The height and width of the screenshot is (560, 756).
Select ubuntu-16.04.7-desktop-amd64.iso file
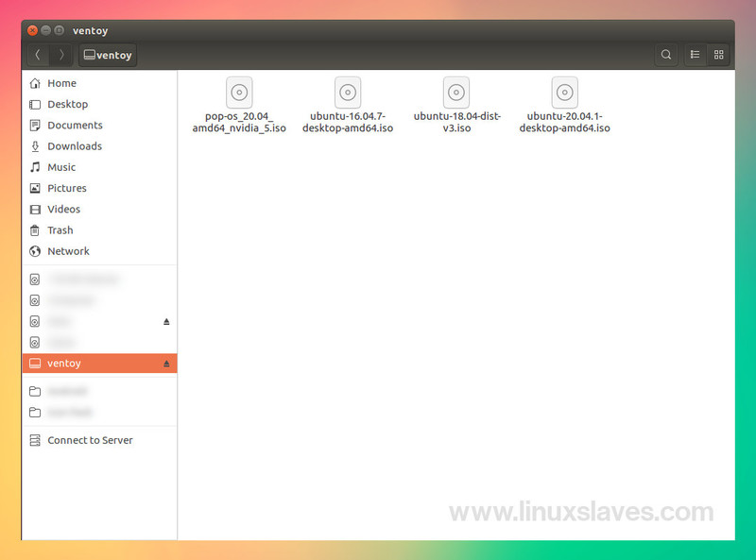(x=348, y=105)
